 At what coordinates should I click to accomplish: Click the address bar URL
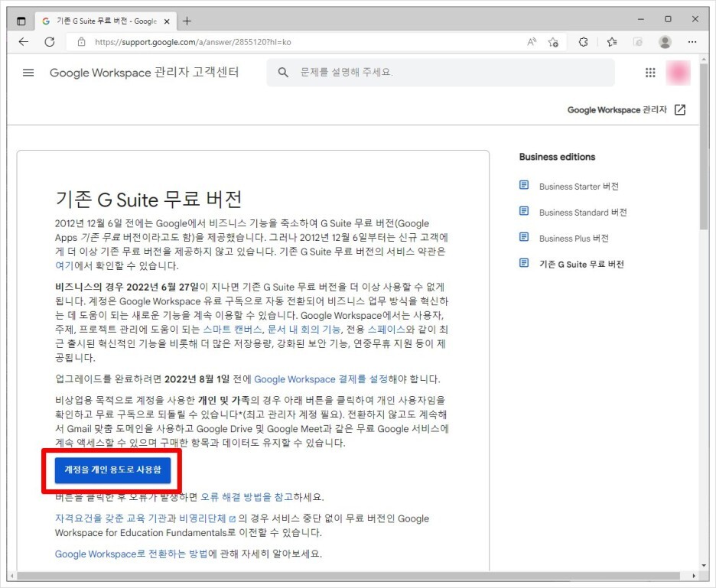coord(193,42)
